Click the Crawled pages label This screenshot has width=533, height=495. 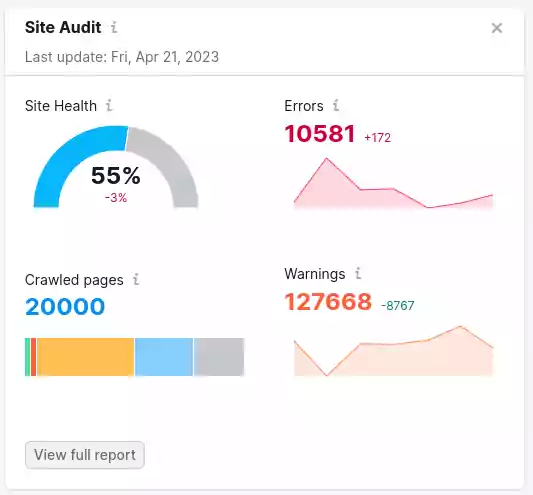coord(74,280)
